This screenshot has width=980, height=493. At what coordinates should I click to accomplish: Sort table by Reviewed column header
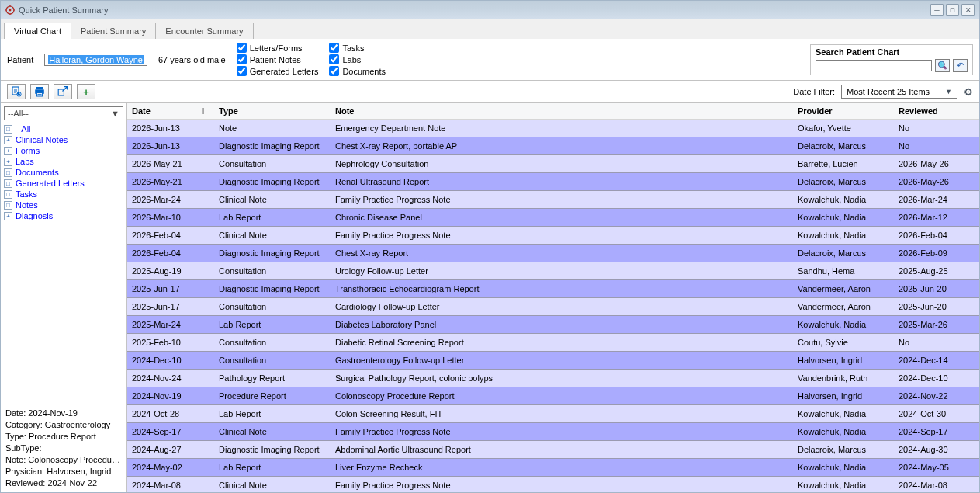[918, 111]
